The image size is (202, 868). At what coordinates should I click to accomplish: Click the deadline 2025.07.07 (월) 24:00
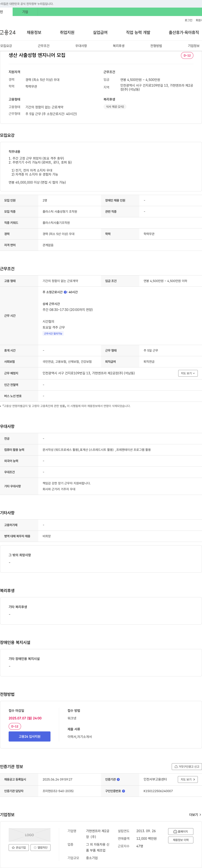[x=25, y=718]
